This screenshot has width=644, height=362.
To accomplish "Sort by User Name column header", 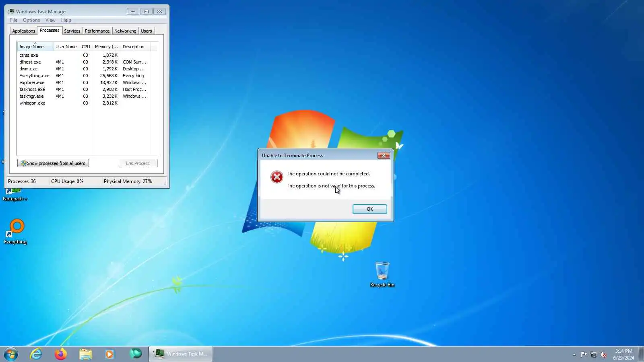I will tap(66, 47).
